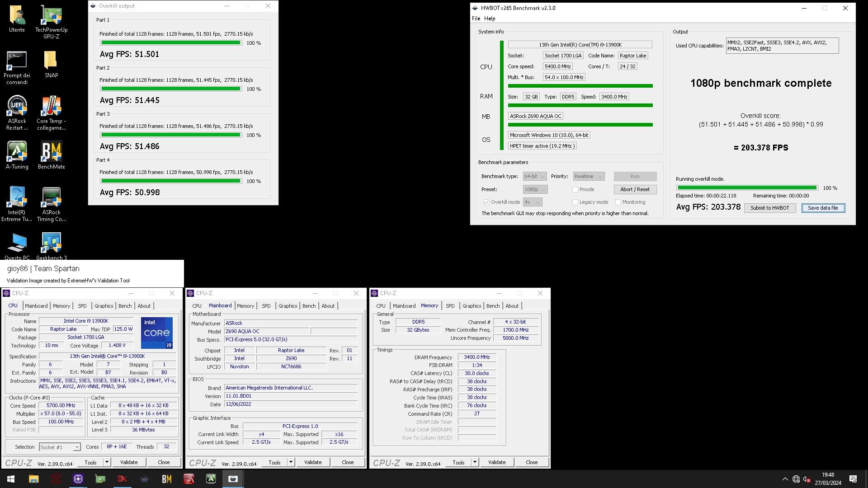Click Save data file button
This screenshot has width=868, height=488.
[x=823, y=208]
